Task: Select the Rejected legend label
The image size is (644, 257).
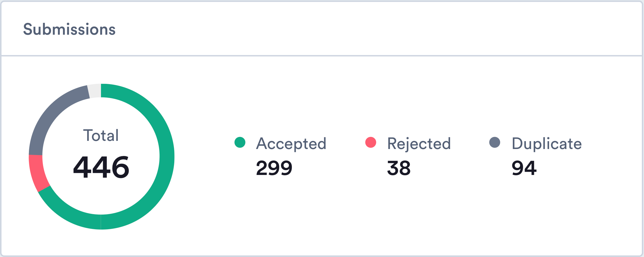Action: click(x=419, y=144)
